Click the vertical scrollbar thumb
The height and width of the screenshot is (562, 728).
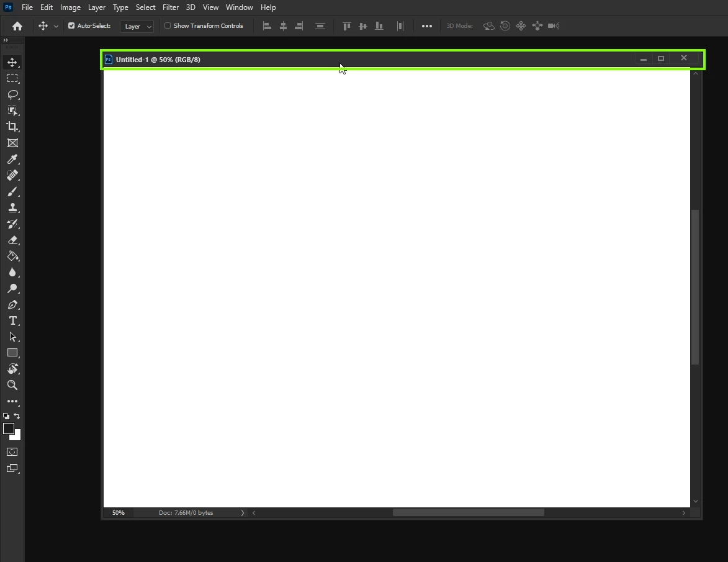coord(695,287)
